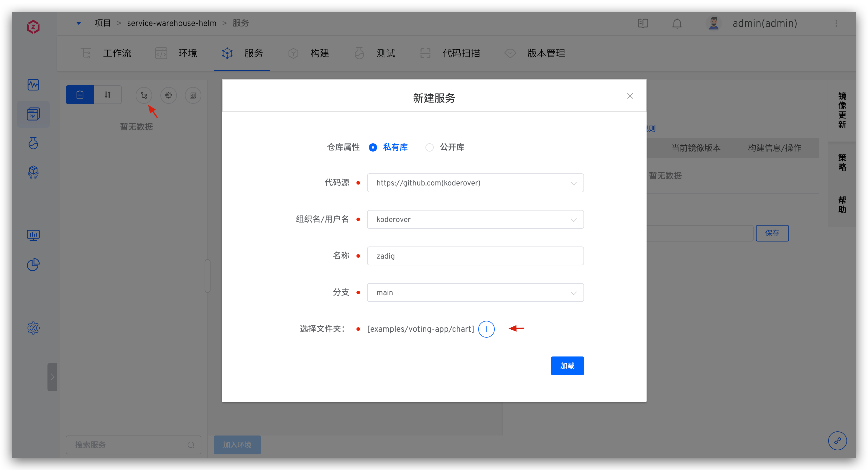
Task: Click the 名称 zadig input field
Action: click(475, 256)
